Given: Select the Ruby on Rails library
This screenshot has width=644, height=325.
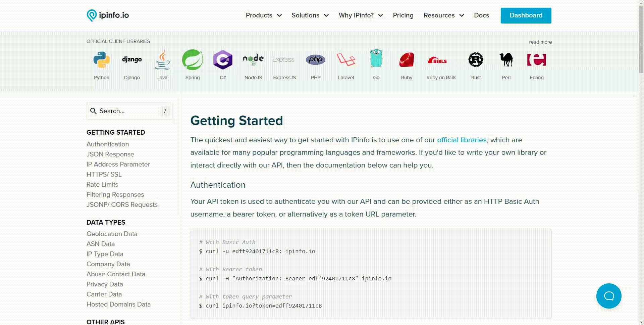Looking at the screenshot, I should point(437,60).
